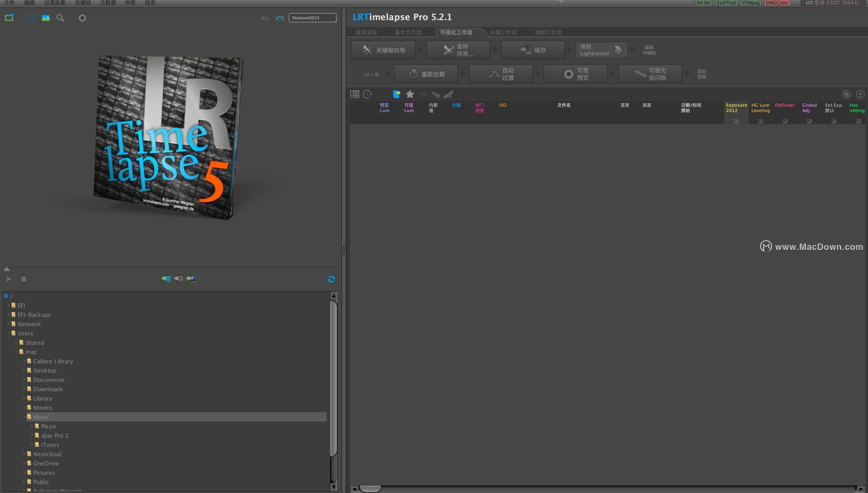The width and height of the screenshot is (868, 493).
Task: Click the third green-arrow import icon
Action: click(191, 278)
